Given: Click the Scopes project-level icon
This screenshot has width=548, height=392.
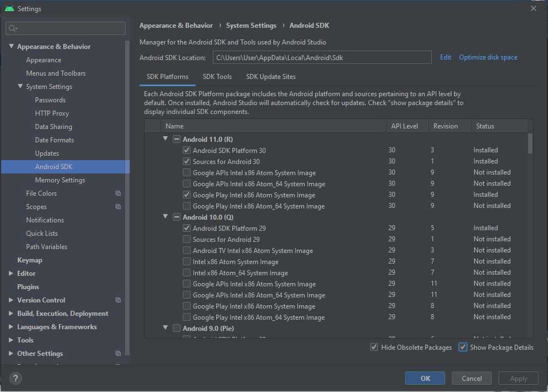Looking at the screenshot, I should (x=118, y=207).
